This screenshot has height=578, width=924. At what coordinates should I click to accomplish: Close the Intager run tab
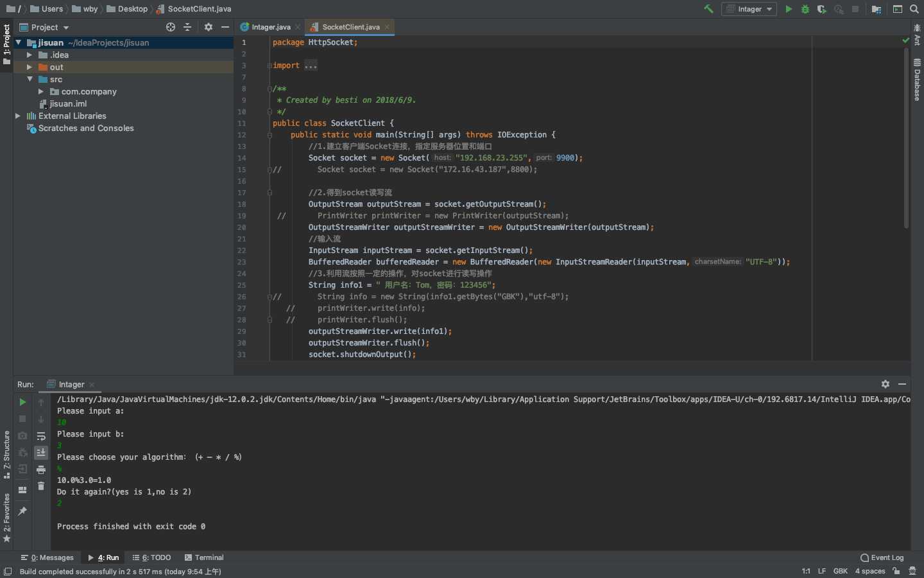pos(92,385)
